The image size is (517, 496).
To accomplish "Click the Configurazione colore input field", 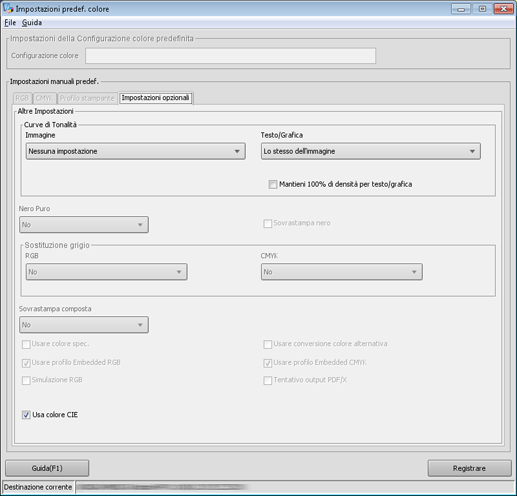I will 230,56.
